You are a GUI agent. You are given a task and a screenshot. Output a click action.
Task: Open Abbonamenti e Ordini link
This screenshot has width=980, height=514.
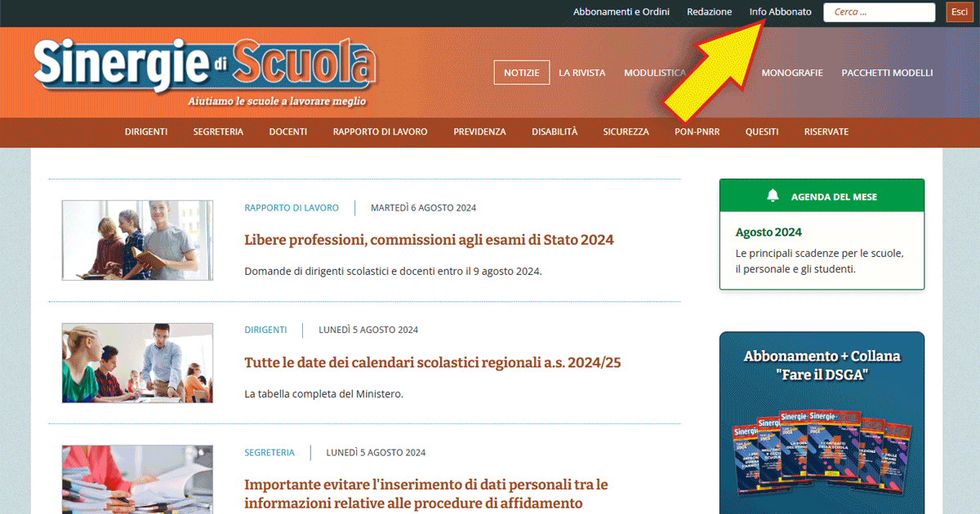click(x=621, y=12)
